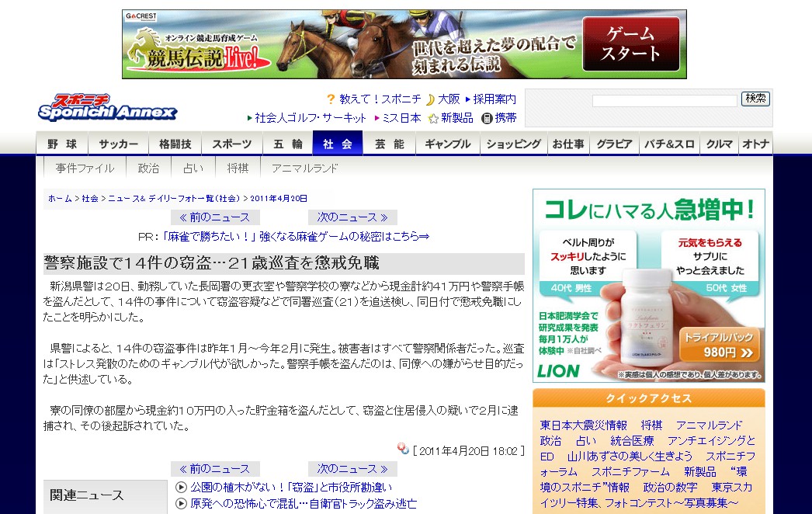Click the mobile phone icon by 携帯
812x514 pixels.
[487, 119]
